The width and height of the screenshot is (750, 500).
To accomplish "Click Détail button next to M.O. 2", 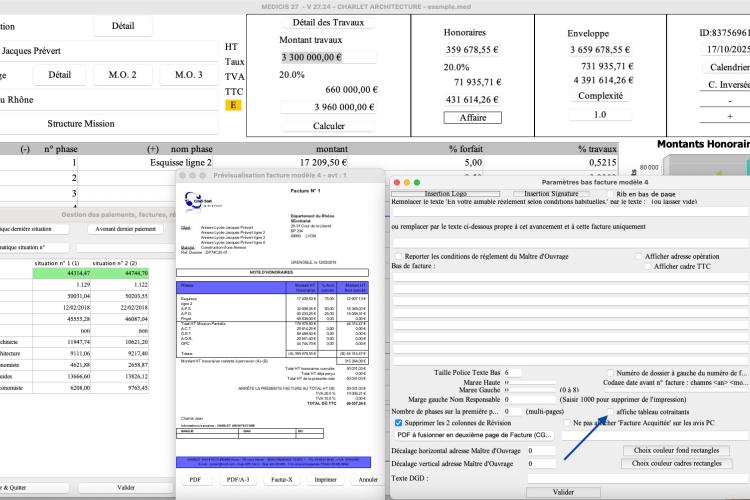I will point(59,75).
